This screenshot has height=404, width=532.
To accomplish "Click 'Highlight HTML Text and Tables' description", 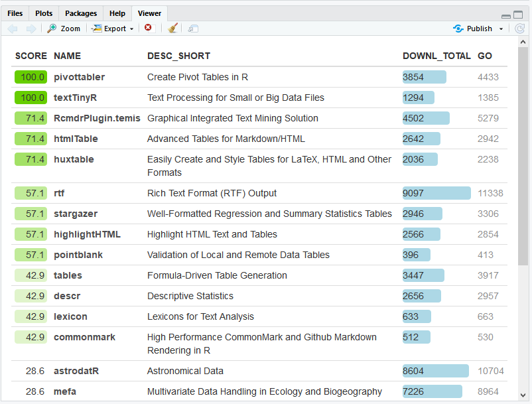I will point(212,234).
